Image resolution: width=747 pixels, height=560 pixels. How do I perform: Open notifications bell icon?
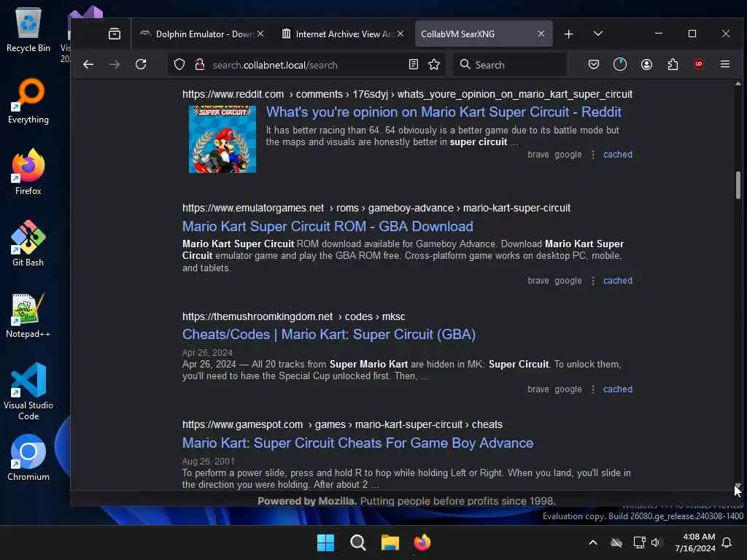[727, 542]
